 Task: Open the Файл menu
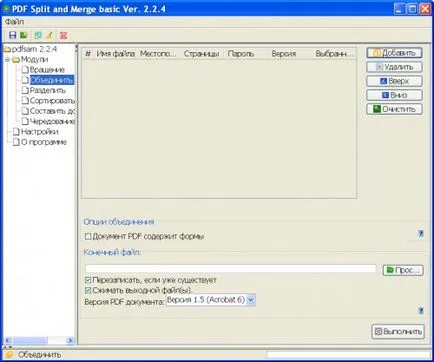tap(14, 22)
